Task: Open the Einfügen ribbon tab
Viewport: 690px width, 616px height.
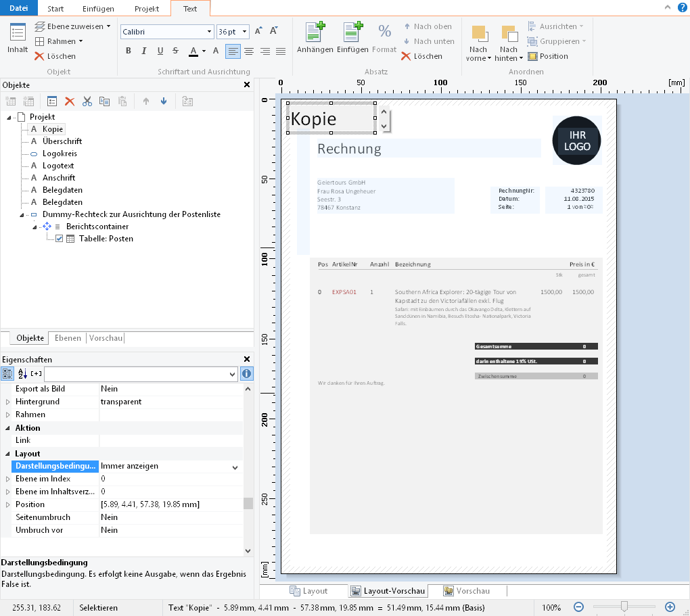Action: coord(98,9)
